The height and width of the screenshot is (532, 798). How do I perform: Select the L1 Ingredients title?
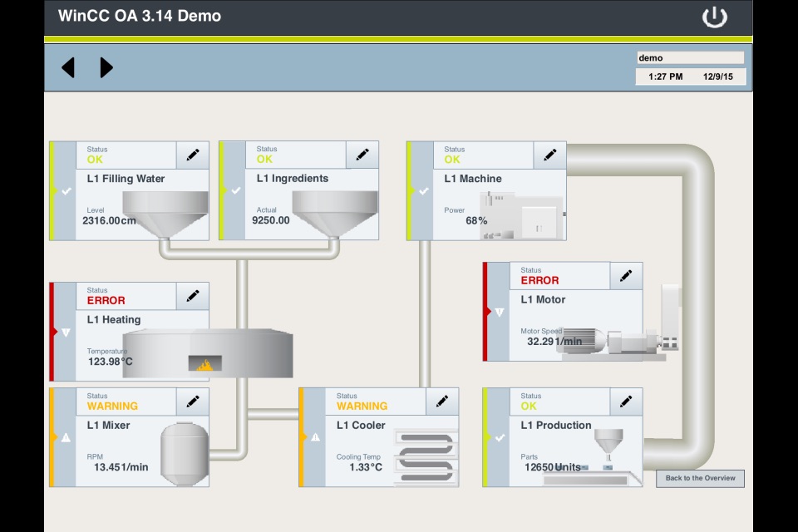[x=292, y=178]
